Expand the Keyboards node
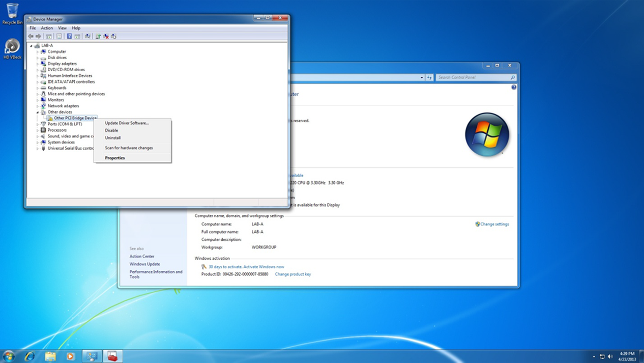This screenshot has height=363, width=644. [38, 88]
